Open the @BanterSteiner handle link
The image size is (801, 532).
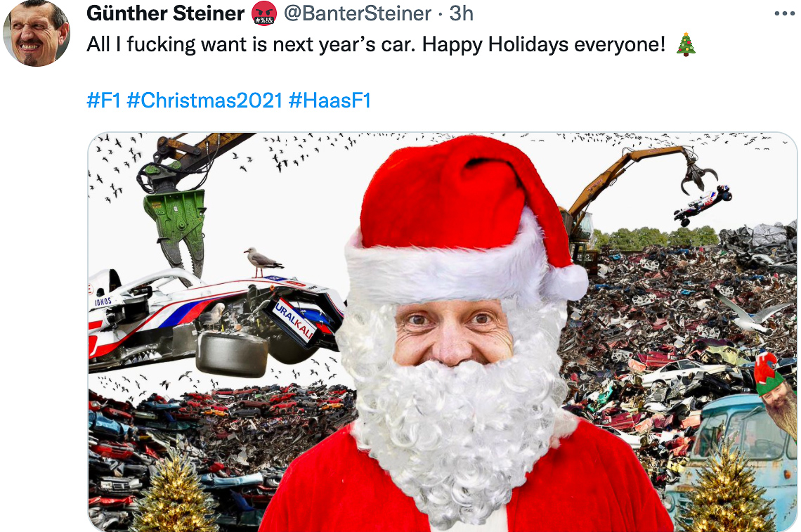coord(357,13)
